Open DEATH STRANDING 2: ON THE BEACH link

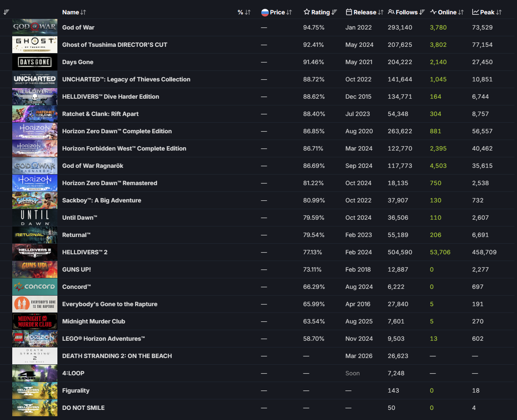tap(117, 356)
